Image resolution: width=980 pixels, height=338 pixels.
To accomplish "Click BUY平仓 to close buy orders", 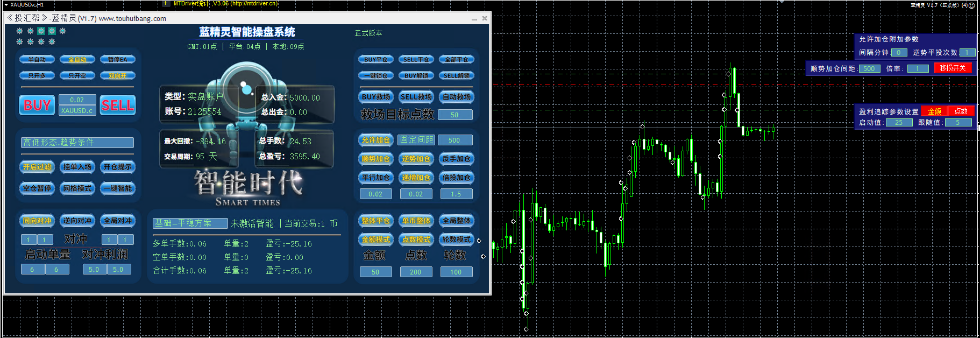I will coord(376,60).
